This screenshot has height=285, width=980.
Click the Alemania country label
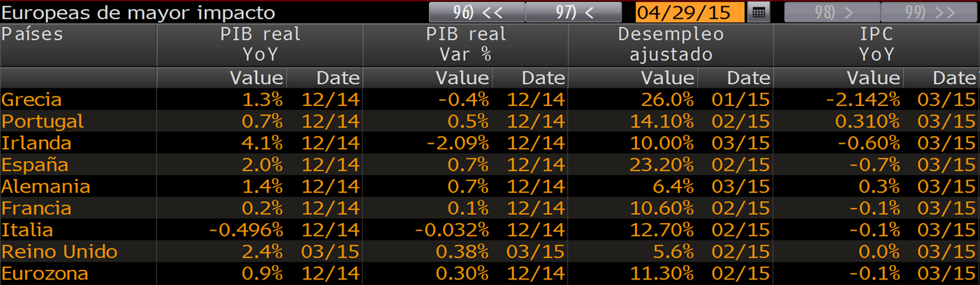click(46, 187)
